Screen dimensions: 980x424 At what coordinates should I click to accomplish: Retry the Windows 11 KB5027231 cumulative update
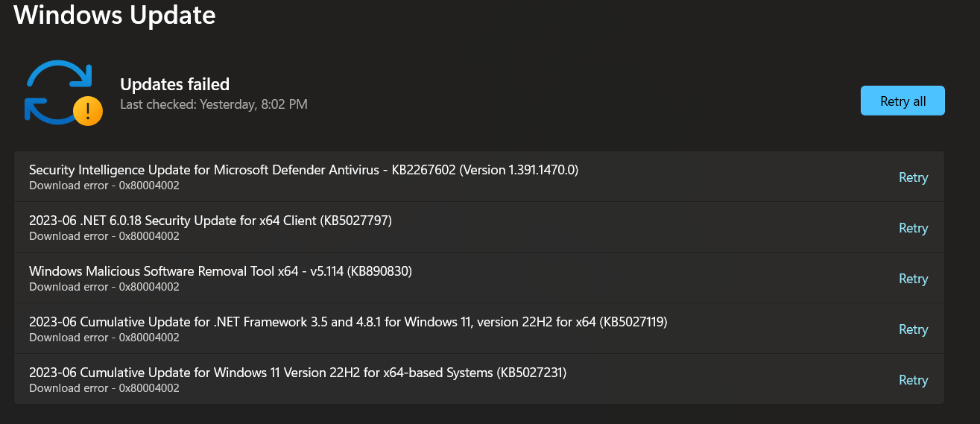pyautogui.click(x=913, y=380)
